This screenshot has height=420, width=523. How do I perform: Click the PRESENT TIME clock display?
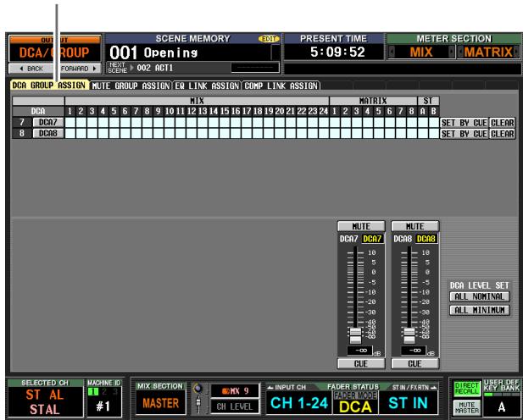pos(334,52)
